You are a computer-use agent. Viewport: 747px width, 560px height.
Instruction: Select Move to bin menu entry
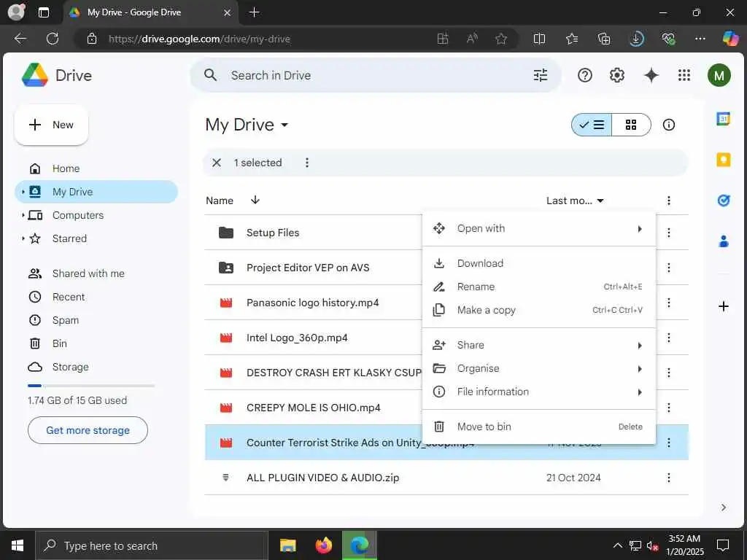pos(539,427)
